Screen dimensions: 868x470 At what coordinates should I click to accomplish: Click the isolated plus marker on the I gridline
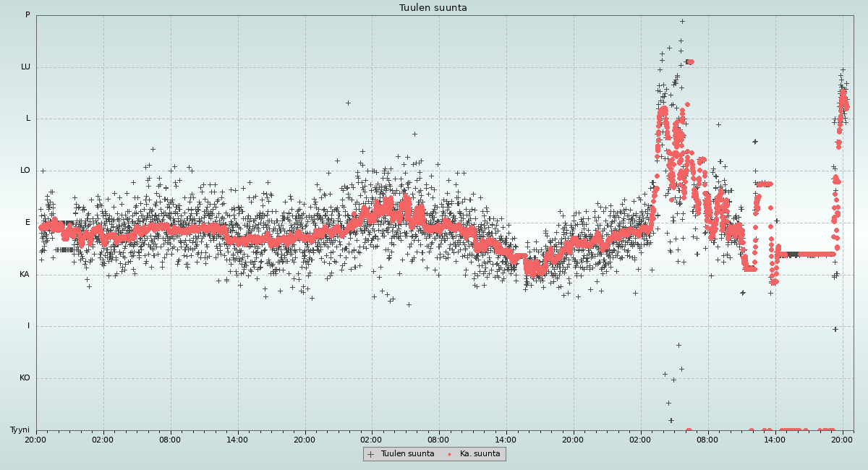point(835,329)
